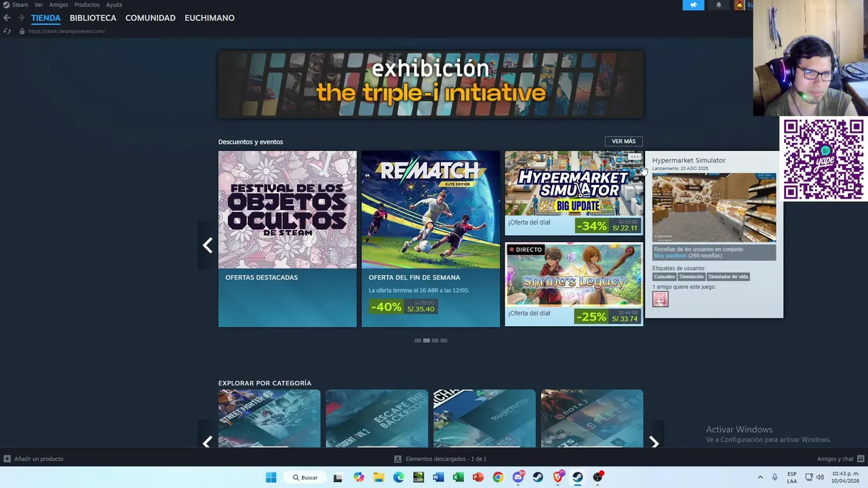Open the Triple-i Initiative exhibition banner

[431, 85]
